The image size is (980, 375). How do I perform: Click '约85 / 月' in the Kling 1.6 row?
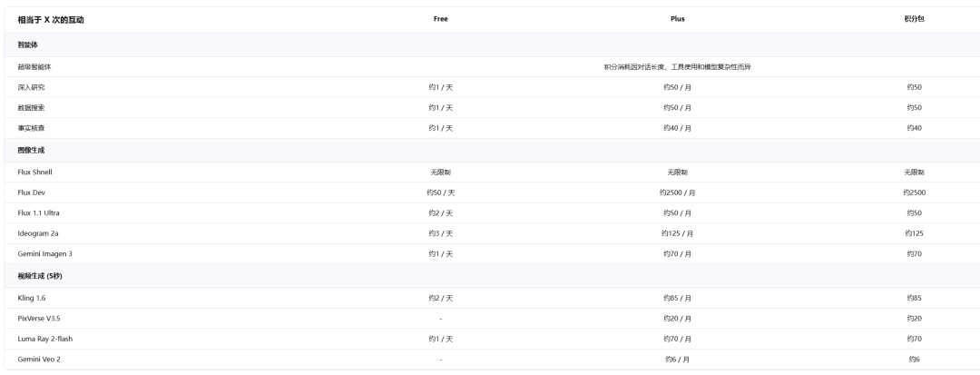click(x=678, y=298)
